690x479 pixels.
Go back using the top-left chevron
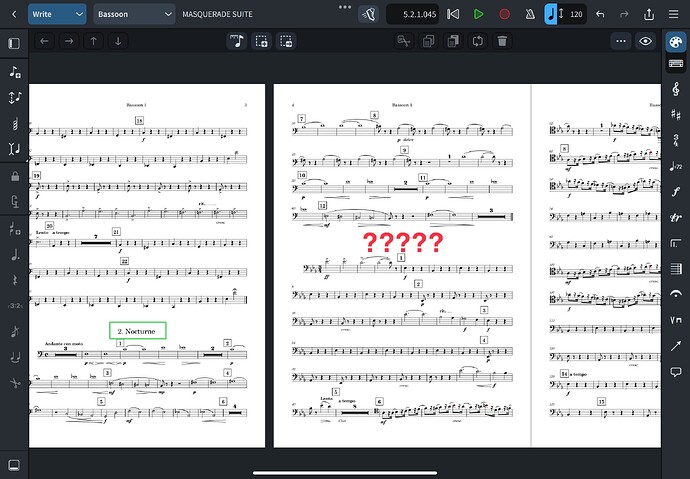click(x=14, y=14)
